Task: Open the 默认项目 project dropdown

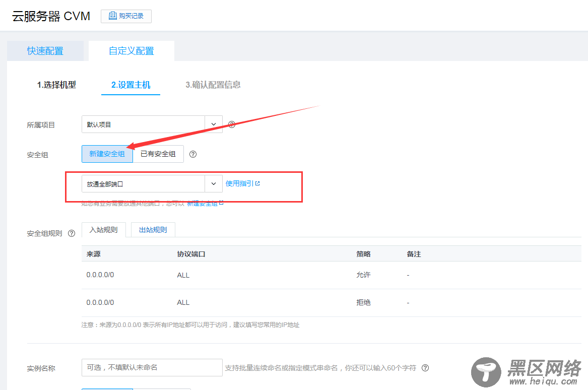Action: (152, 124)
